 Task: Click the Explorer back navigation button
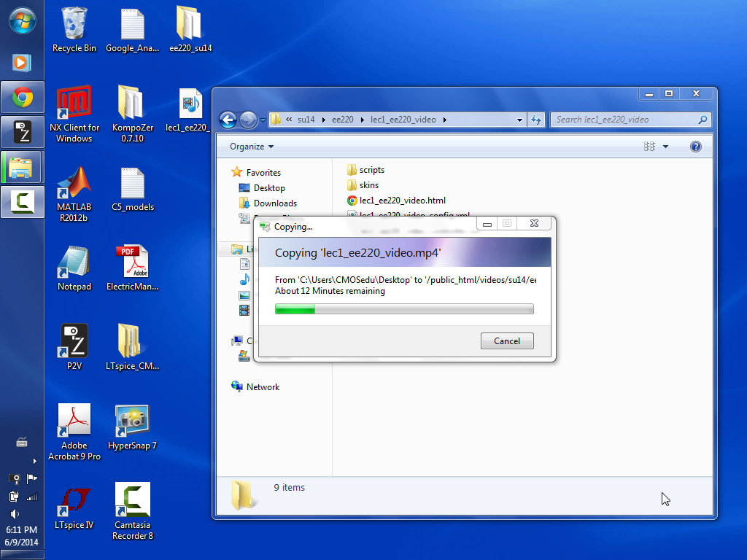(x=228, y=120)
